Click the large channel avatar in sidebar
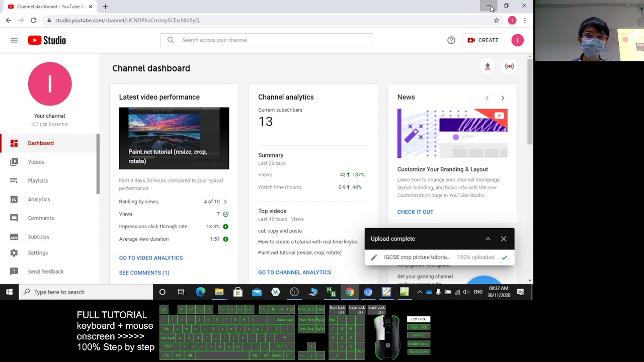Image resolution: width=644 pixels, height=362 pixels. click(50, 84)
